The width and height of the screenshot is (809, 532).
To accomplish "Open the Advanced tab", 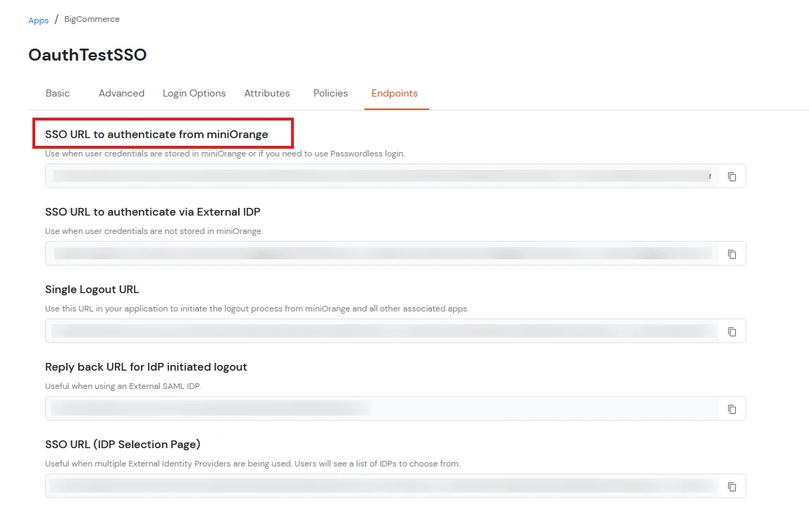I will (x=121, y=93).
